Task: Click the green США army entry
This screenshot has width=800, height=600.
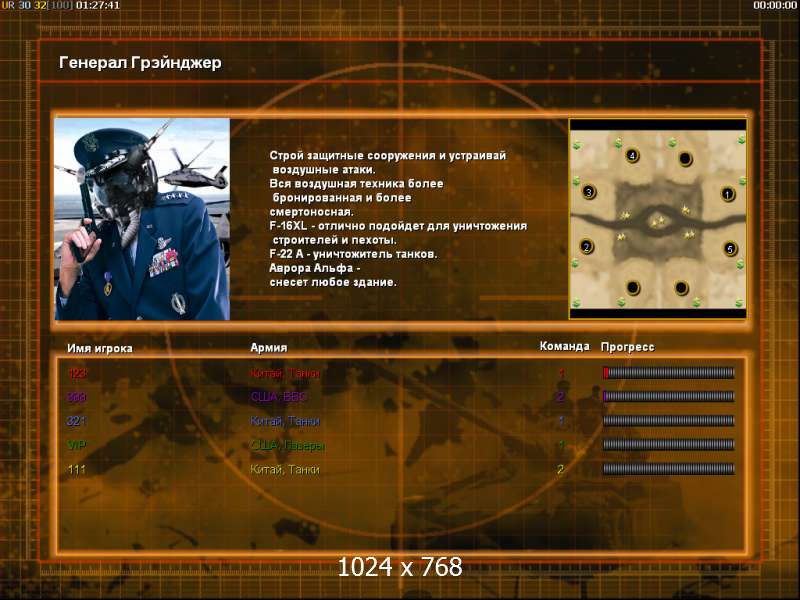Action: (288, 445)
